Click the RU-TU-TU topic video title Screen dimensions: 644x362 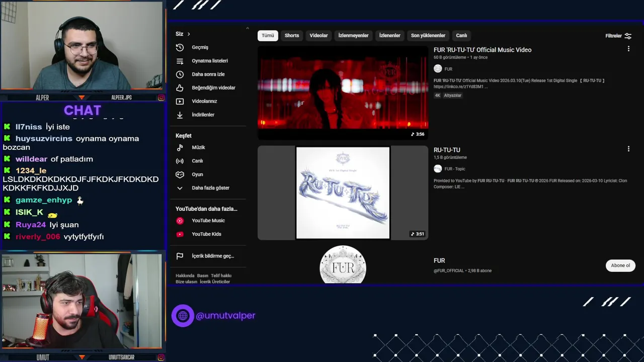447,150
